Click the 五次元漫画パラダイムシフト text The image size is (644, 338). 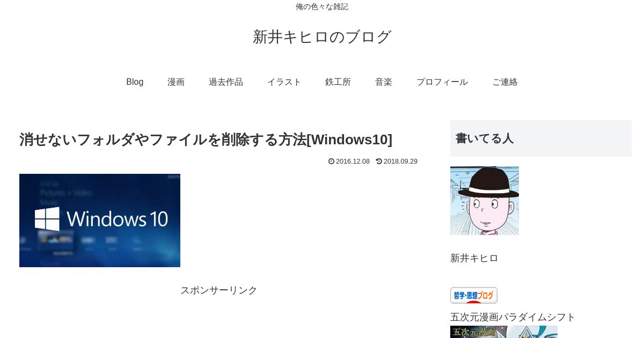pos(513,317)
